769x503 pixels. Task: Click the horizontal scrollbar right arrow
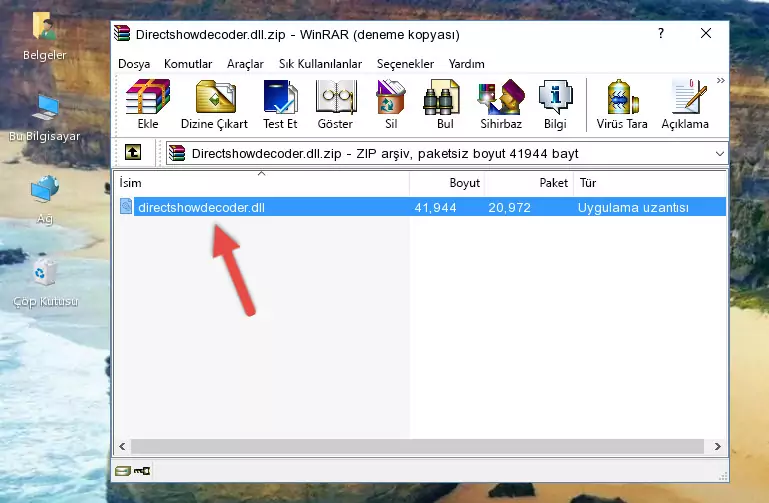pos(718,446)
